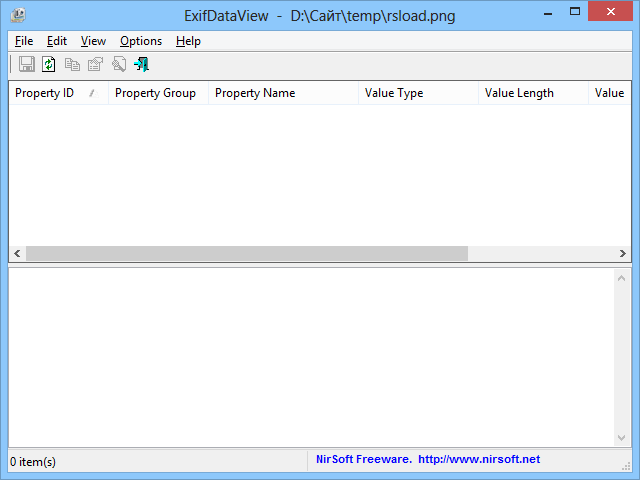The width and height of the screenshot is (640, 480).
Task: Click the Properties toolbar icon
Action: [96, 64]
